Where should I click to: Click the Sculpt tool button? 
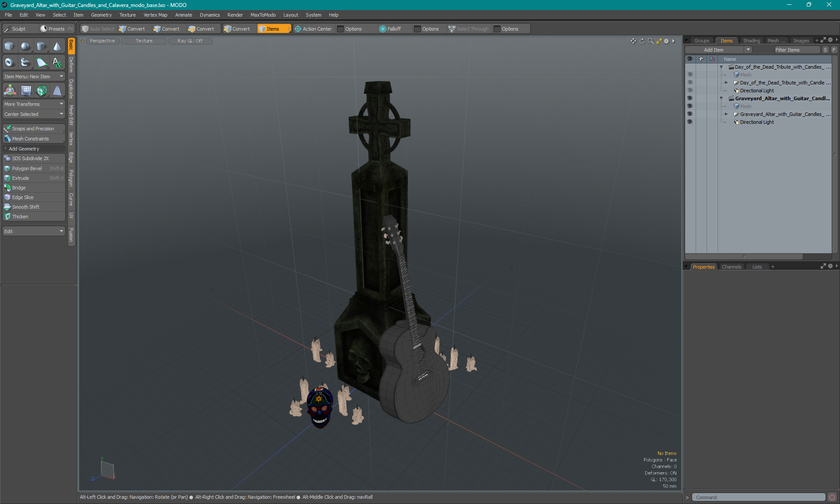tap(20, 29)
